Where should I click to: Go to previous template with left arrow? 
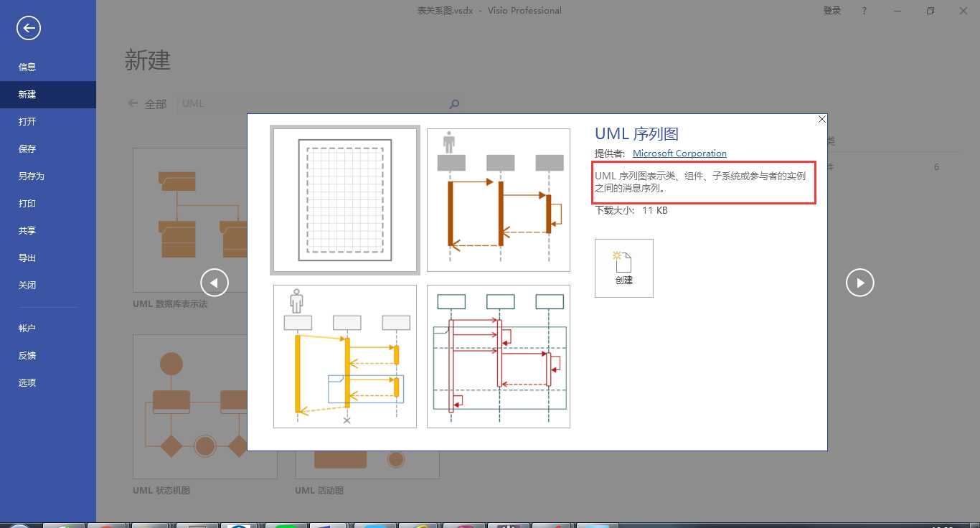click(x=215, y=283)
